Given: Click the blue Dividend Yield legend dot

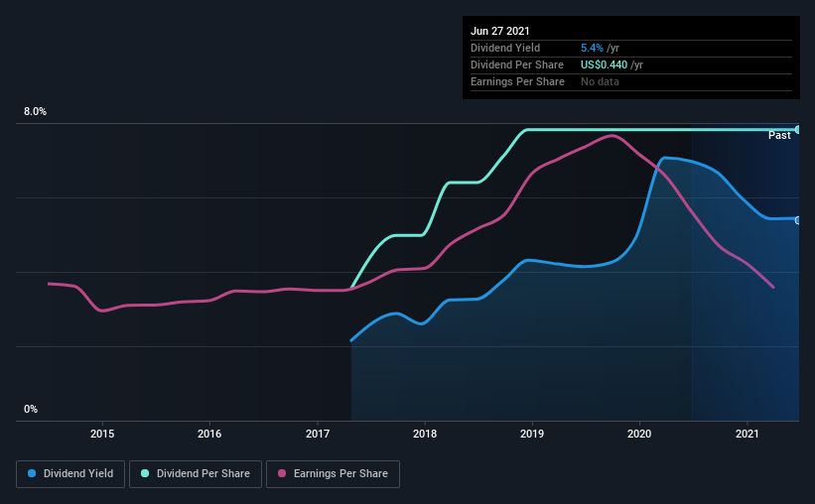Looking at the screenshot, I should pos(32,473).
